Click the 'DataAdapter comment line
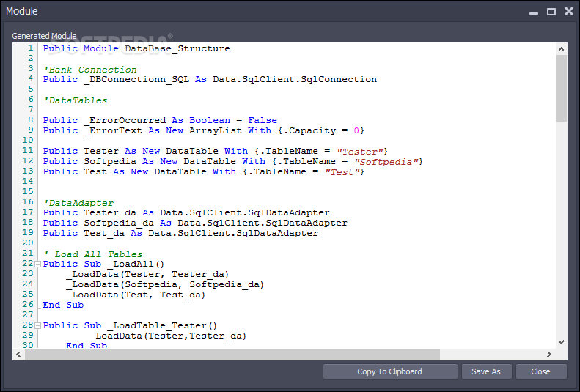The width and height of the screenshot is (580, 392). tap(78, 203)
